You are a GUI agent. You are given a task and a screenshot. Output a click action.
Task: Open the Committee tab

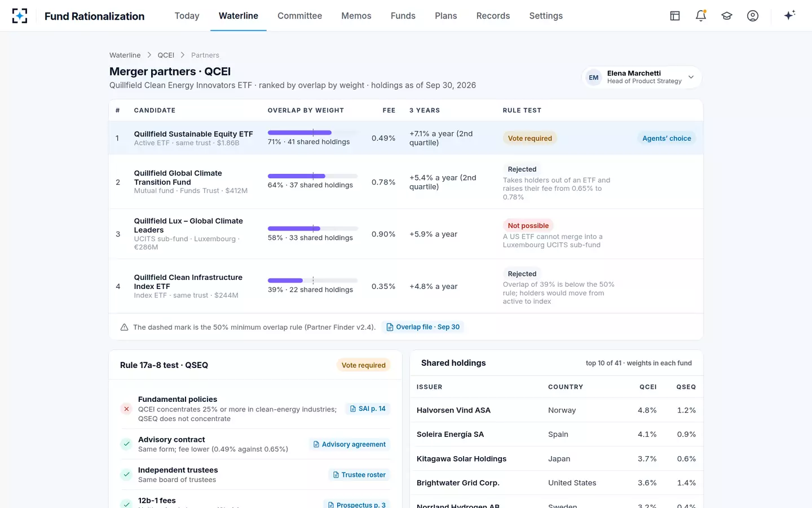coord(299,16)
